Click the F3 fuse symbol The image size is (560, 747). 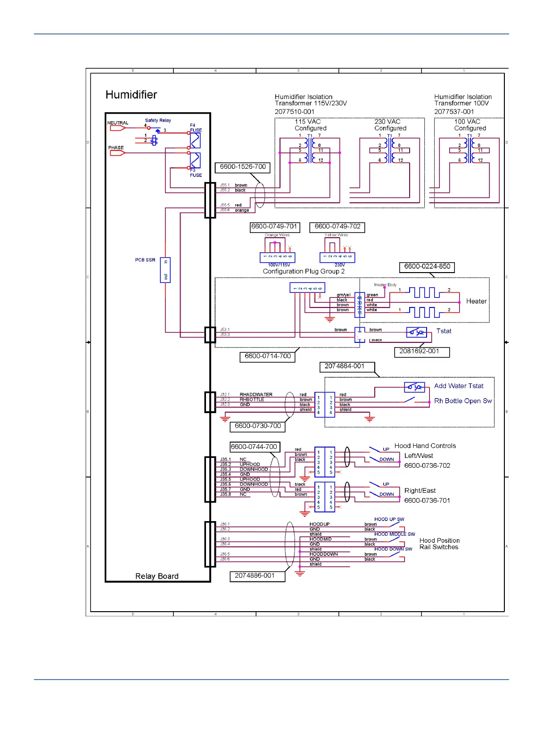(195, 160)
